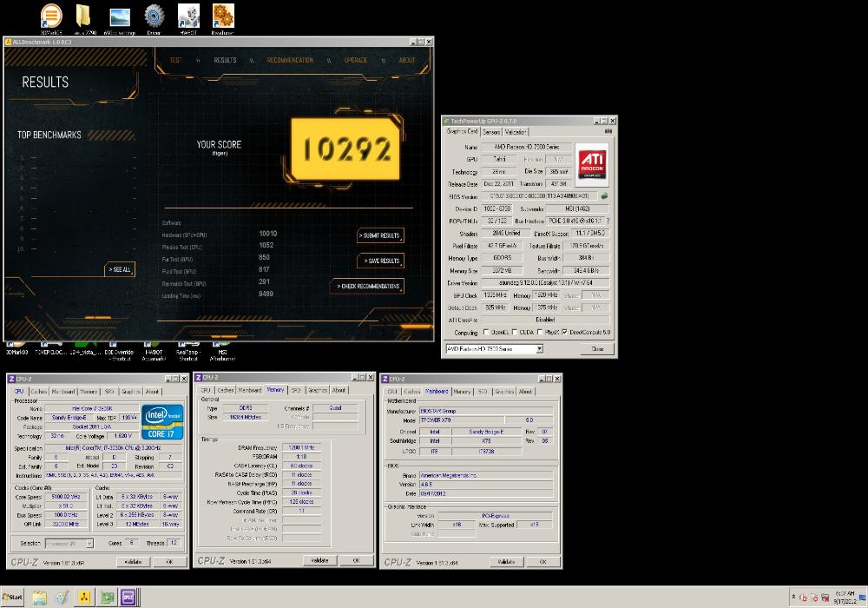Click the yellow 10292 score panel

[x=346, y=149]
